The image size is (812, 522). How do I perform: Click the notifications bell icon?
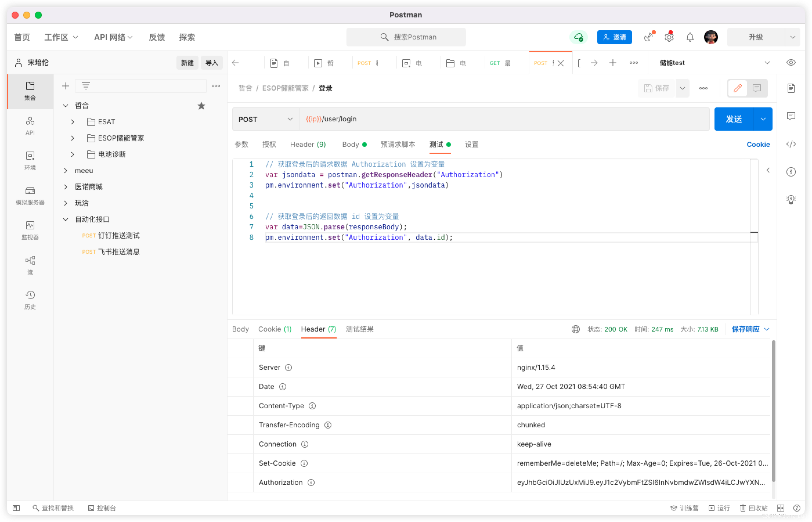pos(690,37)
